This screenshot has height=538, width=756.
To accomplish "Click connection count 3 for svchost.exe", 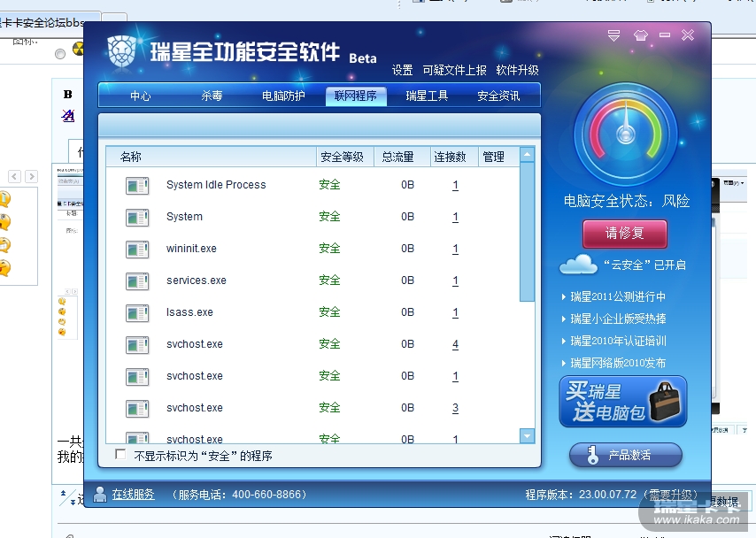I will point(456,408).
